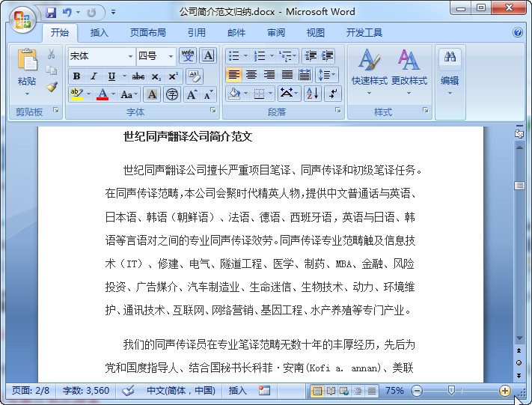Undo the last action
532x405 pixels.
pos(67,13)
